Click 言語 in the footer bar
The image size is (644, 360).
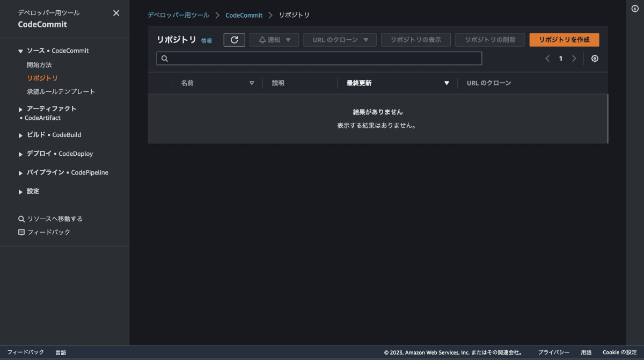coord(61,352)
